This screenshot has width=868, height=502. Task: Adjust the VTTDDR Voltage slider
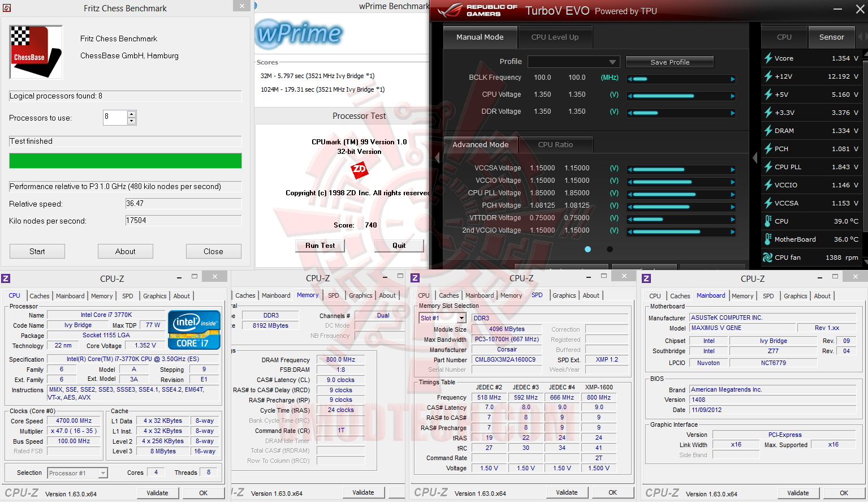[681, 220]
